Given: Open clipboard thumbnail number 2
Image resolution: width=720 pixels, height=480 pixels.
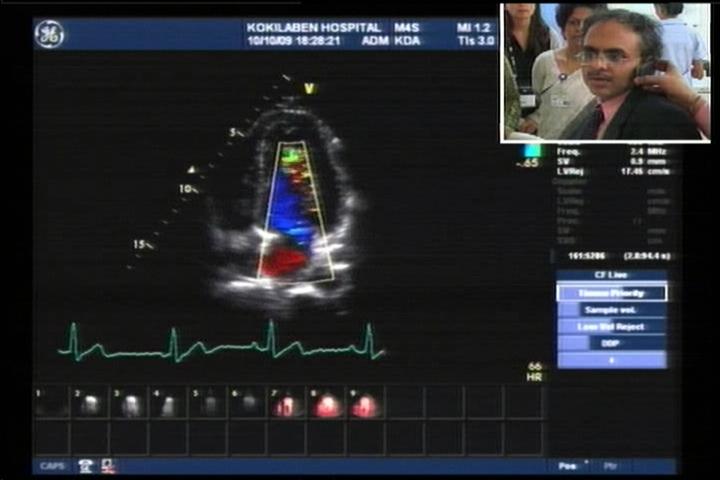Looking at the screenshot, I should (90, 402).
